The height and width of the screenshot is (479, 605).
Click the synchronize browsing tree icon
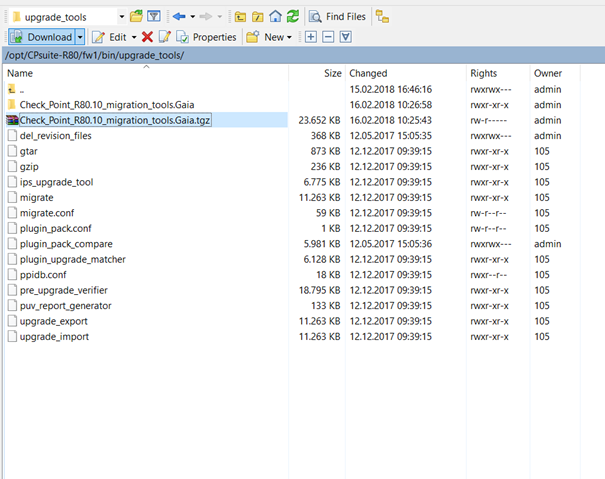point(382,17)
